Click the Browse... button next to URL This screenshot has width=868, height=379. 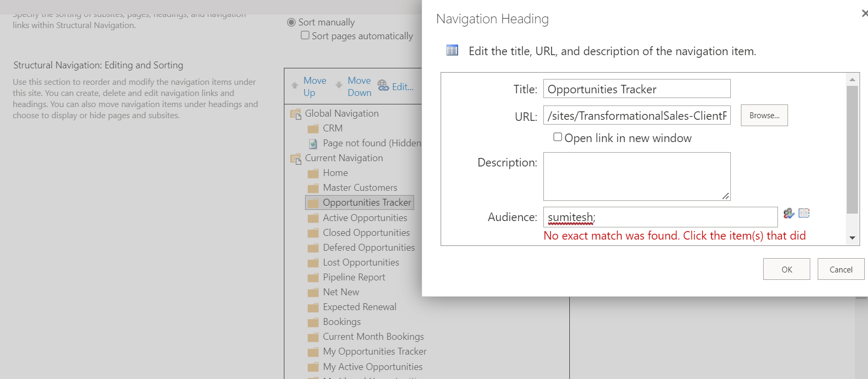click(x=764, y=115)
